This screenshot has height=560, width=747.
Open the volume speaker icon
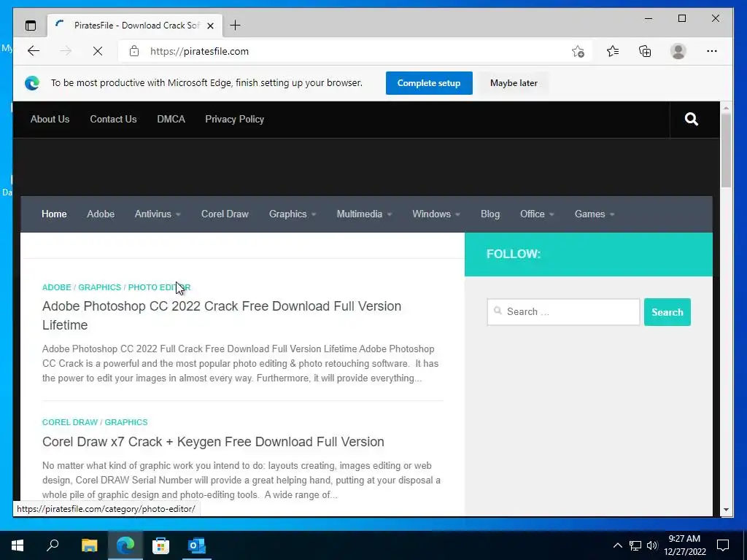click(652, 545)
